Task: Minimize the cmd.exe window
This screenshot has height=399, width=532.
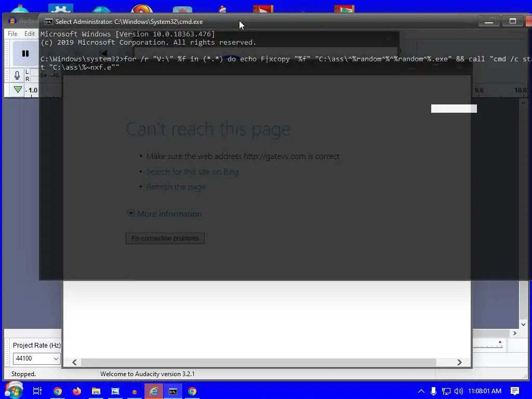Action: tap(488, 21)
